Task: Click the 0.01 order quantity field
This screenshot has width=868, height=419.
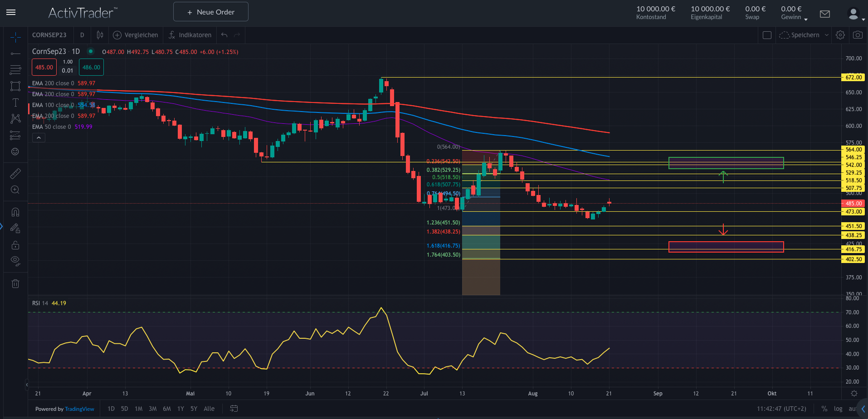Action: [68, 71]
